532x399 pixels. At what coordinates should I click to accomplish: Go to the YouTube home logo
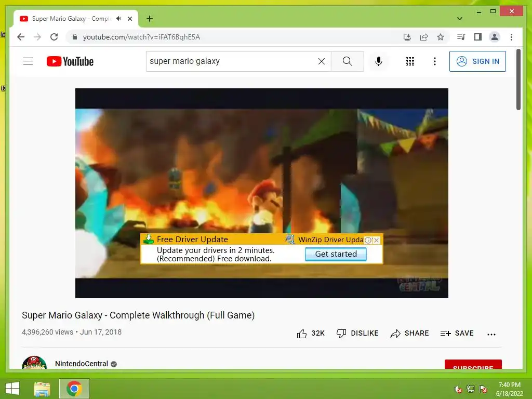tap(70, 61)
